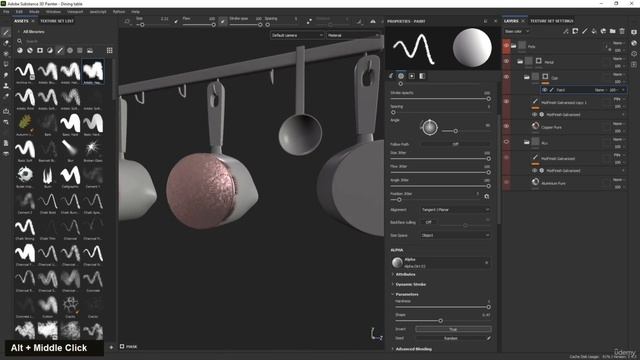Hide the Copper Pure layer

[x=506, y=127]
